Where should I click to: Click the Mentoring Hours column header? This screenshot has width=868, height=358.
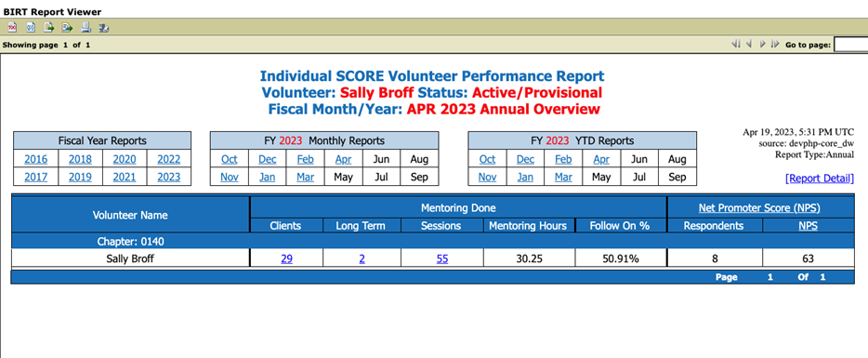(x=528, y=226)
